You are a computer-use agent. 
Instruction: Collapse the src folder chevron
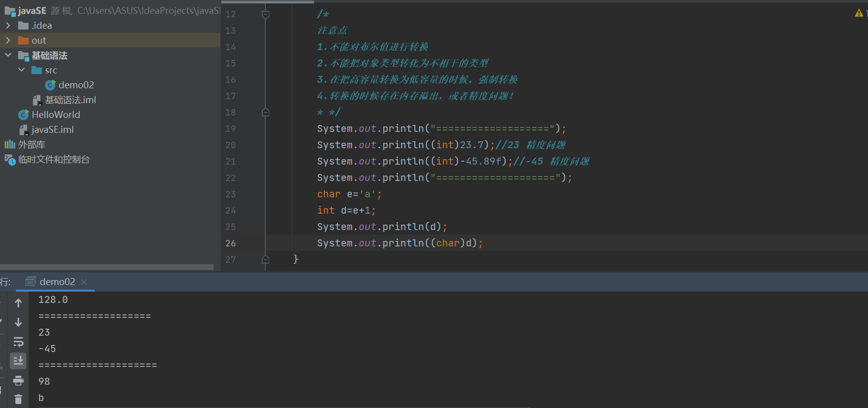[21, 70]
